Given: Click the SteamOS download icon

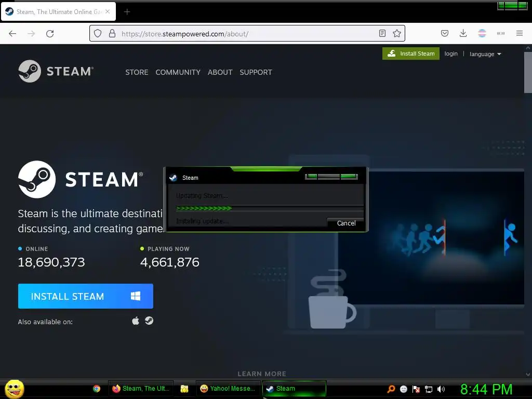Looking at the screenshot, I should [149, 321].
